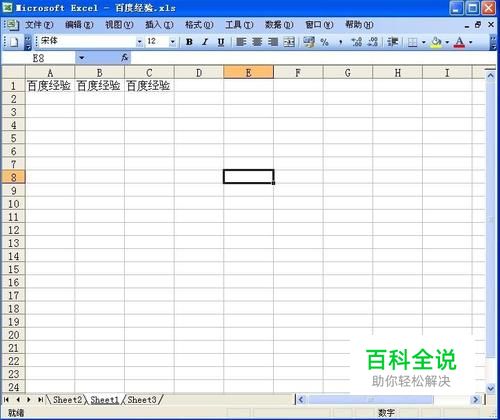Select column E header
The image size is (500, 420).
pos(248,72)
